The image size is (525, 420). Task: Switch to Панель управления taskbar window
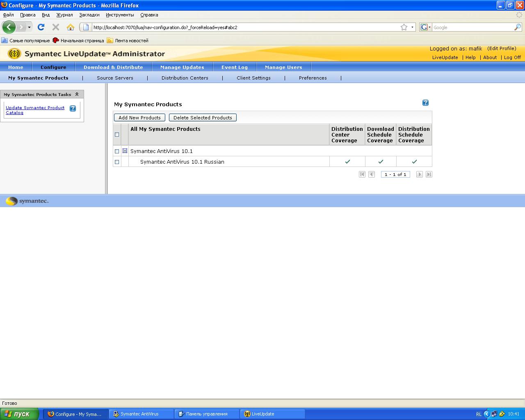207,414
